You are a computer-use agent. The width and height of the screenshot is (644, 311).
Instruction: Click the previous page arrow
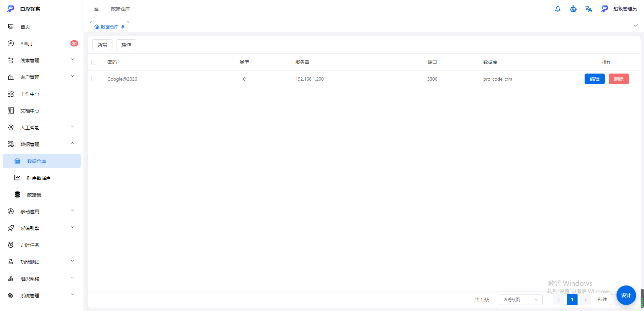click(558, 300)
